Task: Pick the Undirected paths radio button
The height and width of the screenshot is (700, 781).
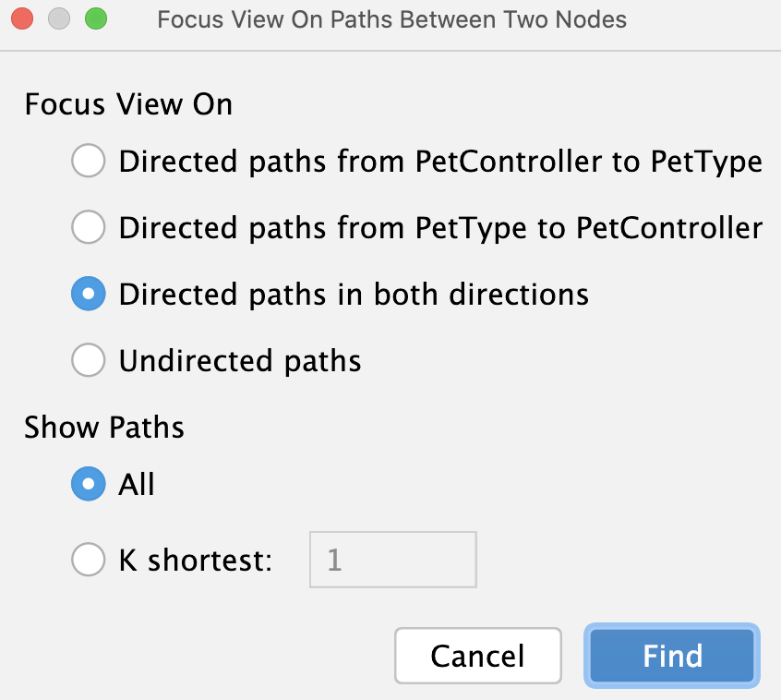Action: pyautogui.click(x=89, y=360)
